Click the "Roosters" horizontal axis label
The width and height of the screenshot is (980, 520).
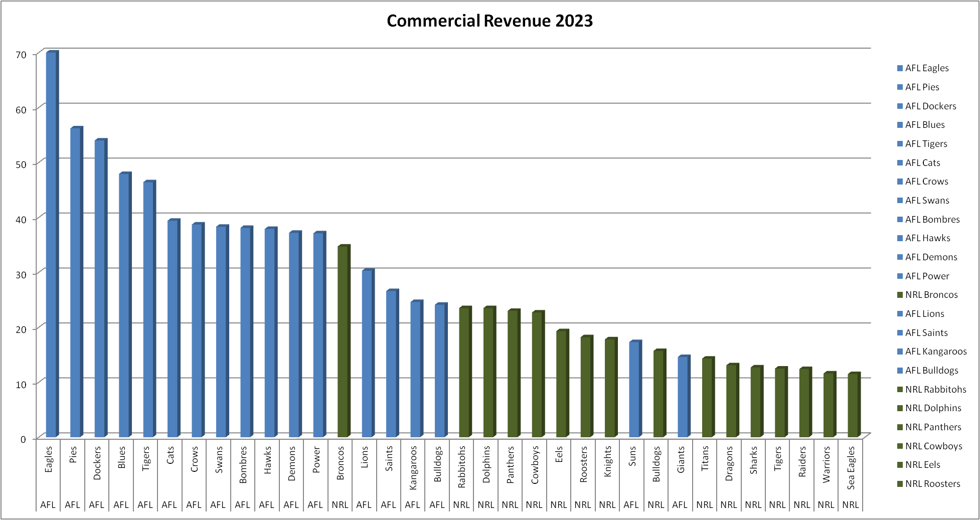[583, 464]
